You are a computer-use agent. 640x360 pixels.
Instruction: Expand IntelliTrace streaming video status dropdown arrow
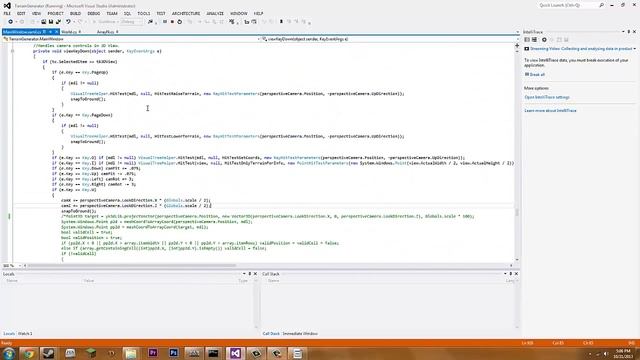[x=635, y=49]
